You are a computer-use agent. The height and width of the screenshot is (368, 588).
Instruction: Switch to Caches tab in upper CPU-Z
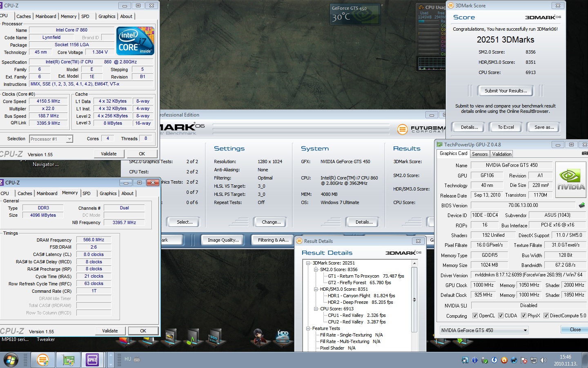tap(24, 16)
